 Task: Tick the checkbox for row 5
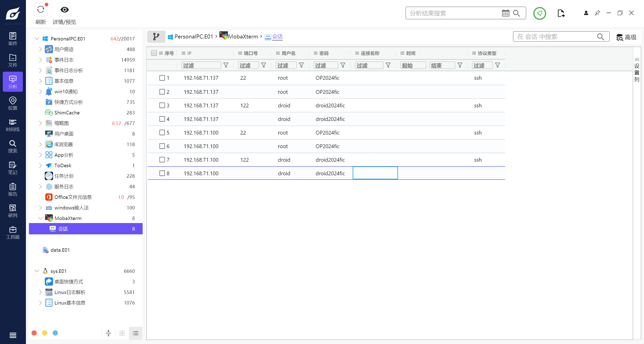coord(162,133)
